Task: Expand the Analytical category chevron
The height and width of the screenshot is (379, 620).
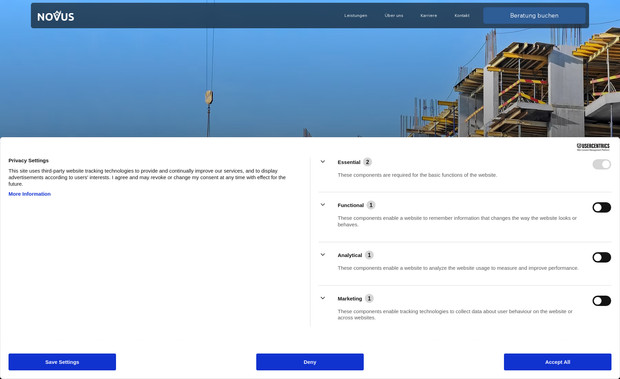Action: (x=323, y=255)
